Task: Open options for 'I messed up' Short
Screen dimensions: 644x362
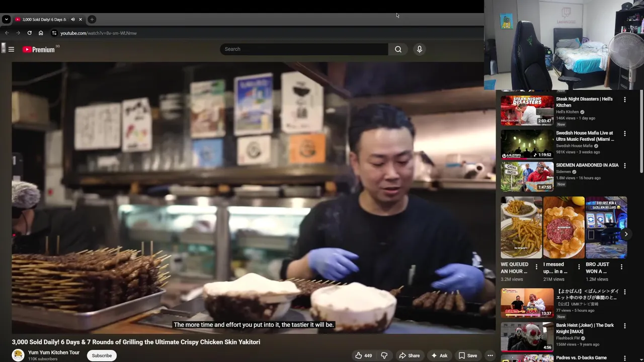Action: (x=579, y=266)
